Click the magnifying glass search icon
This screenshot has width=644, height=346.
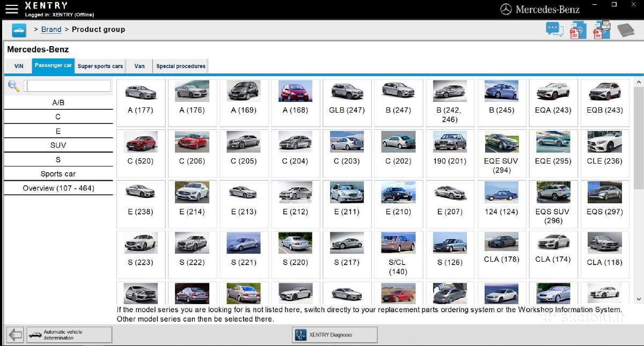(x=13, y=86)
